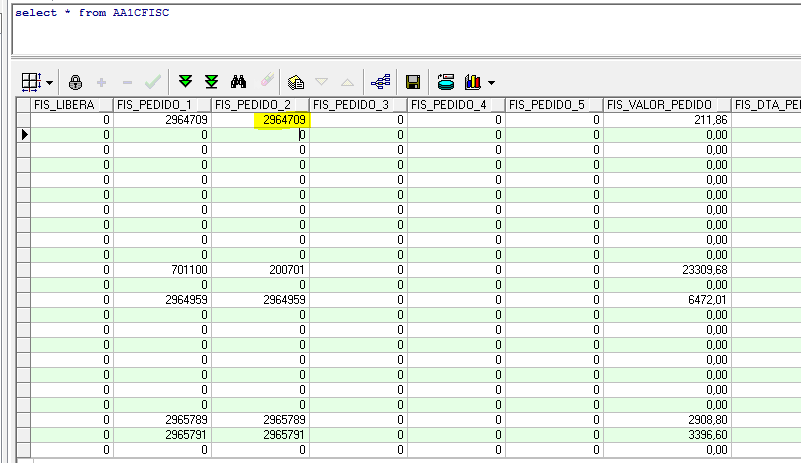
Task: Open the grid selection mode dropdown arrow
Action: [50, 83]
